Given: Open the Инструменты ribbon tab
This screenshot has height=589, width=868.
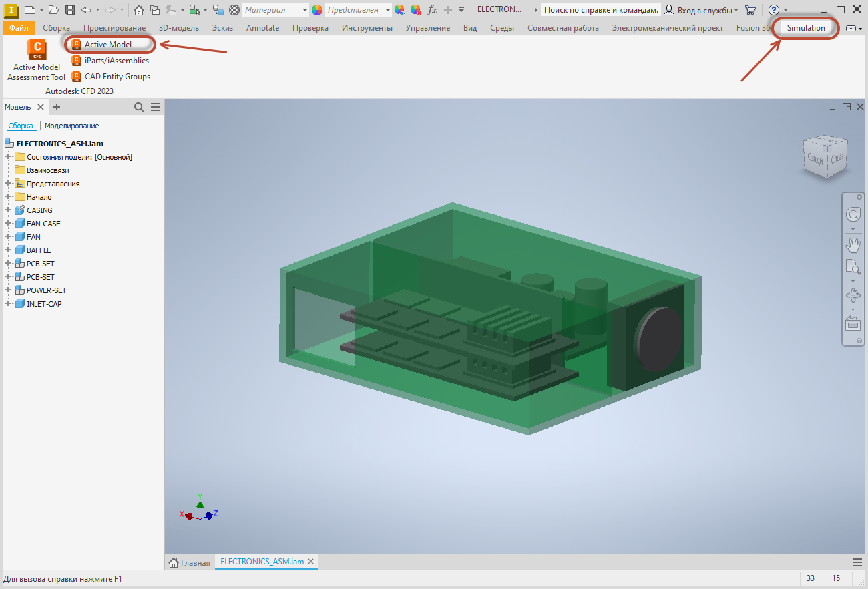Looking at the screenshot, I should pos(367,28).
